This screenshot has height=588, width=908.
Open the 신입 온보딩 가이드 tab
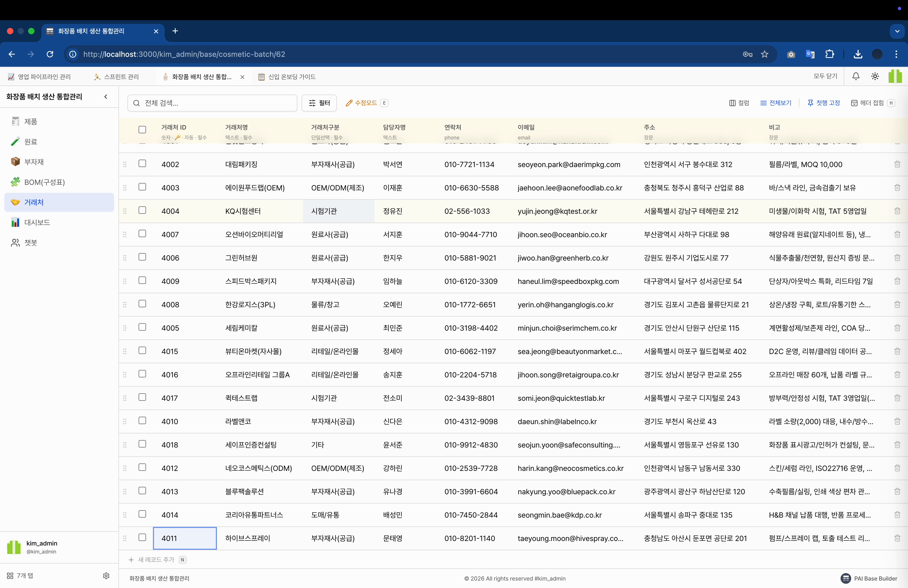coord(292,77)
